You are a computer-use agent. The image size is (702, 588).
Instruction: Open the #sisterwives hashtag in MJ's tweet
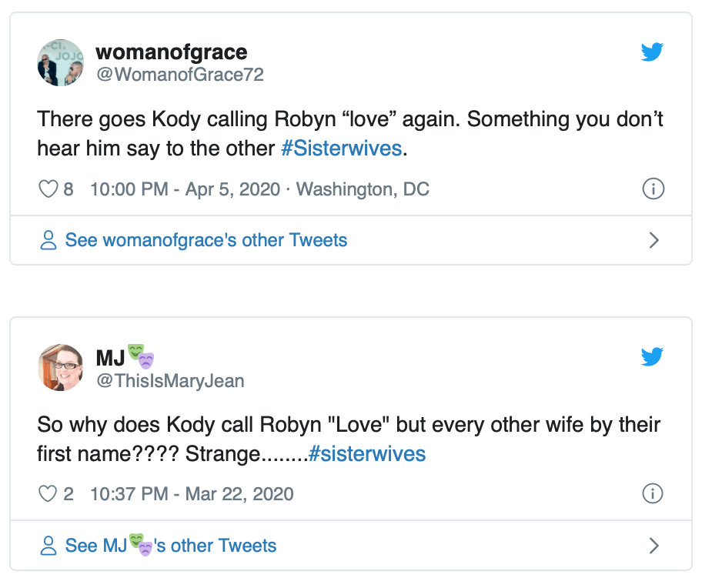pyautogui.click(x=367, y=454)
